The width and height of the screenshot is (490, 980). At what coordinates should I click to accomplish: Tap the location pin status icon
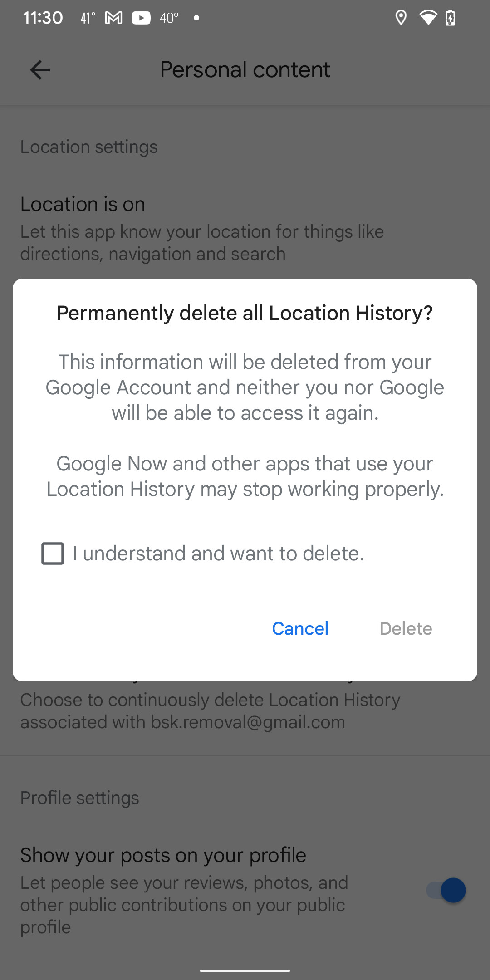click(401, 17)
